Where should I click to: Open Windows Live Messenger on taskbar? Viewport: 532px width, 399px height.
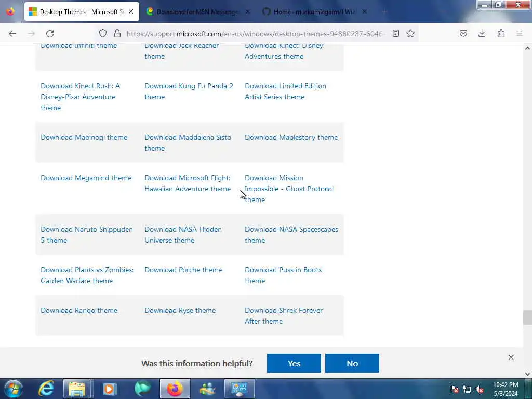207,389
